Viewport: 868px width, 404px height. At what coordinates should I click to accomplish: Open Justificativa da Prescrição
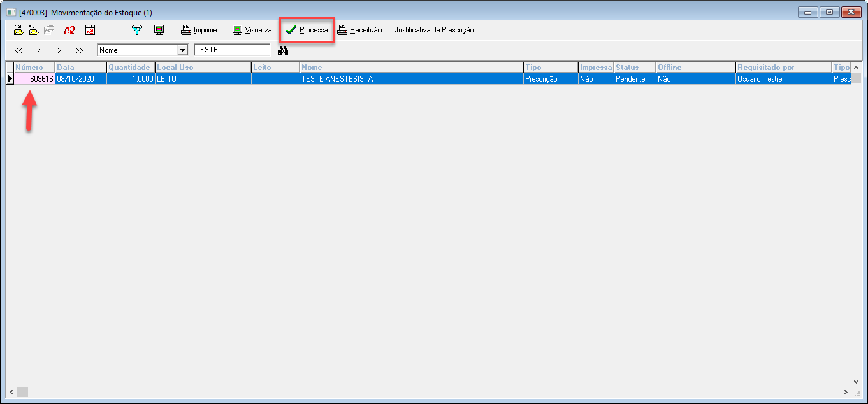pos(434,30)
